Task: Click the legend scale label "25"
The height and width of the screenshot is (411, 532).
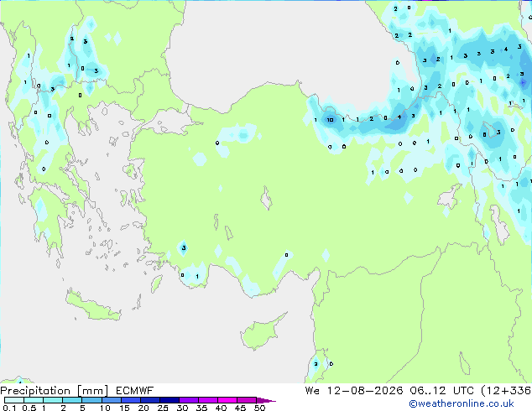Action: click(163, 408)
